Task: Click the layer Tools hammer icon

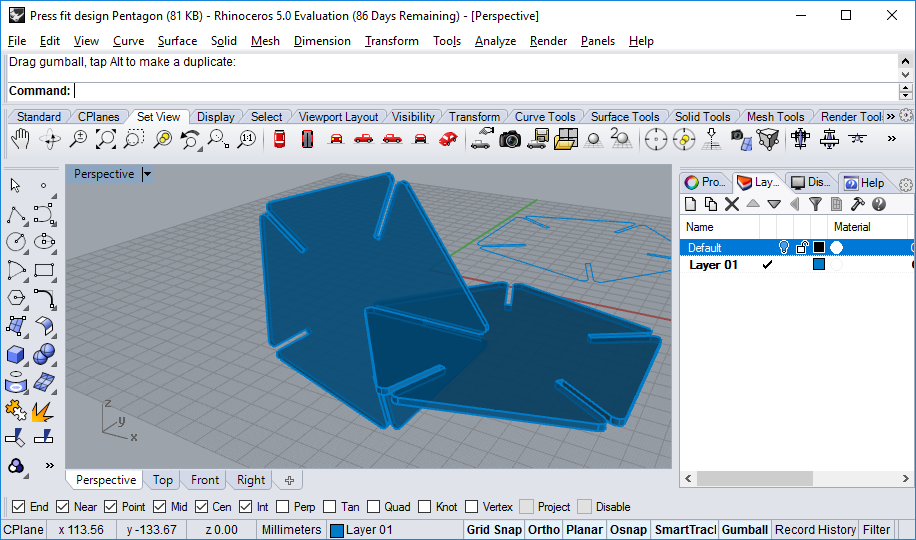Action: coord(858,203)
